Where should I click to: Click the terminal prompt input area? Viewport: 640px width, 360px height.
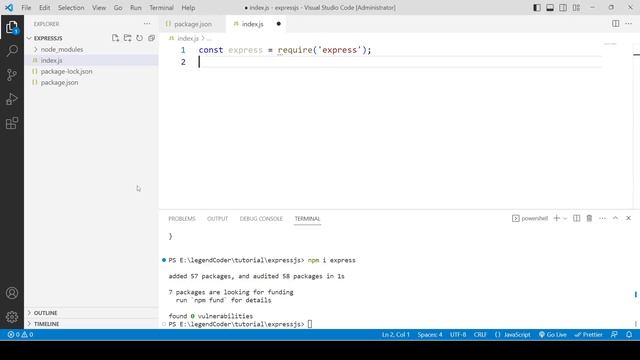click(x=310, y=324)
